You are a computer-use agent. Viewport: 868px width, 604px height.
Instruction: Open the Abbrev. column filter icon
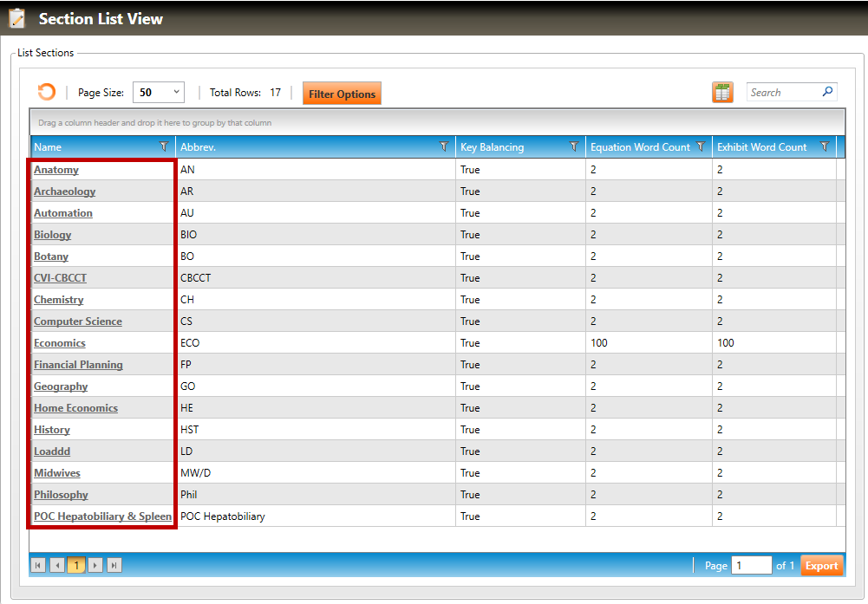click(x=444, y=147)
